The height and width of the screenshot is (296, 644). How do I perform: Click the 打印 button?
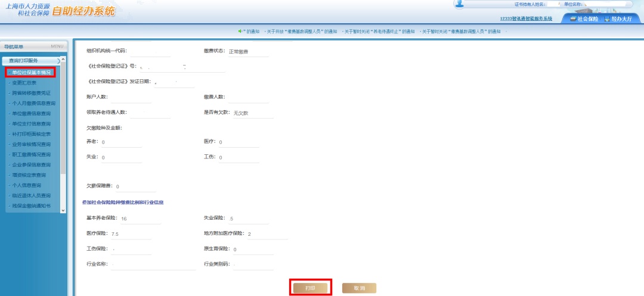310,289
